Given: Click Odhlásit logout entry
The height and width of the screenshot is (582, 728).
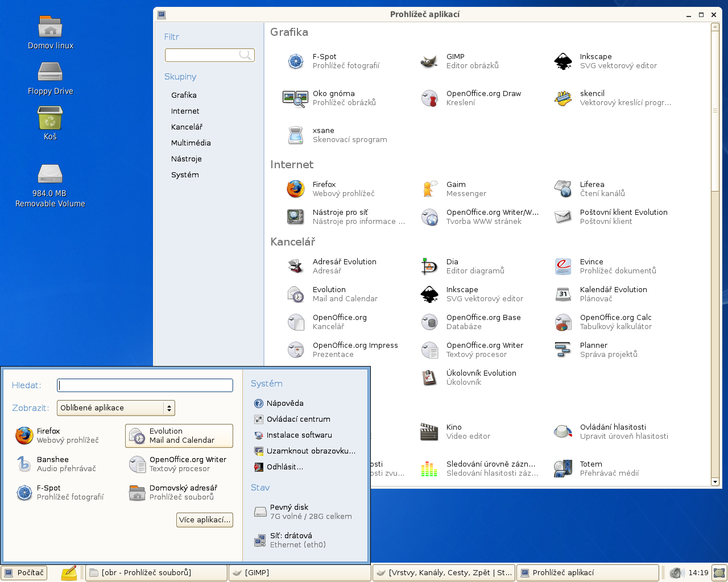Looking at the screenshot, I should click(279, 467).
